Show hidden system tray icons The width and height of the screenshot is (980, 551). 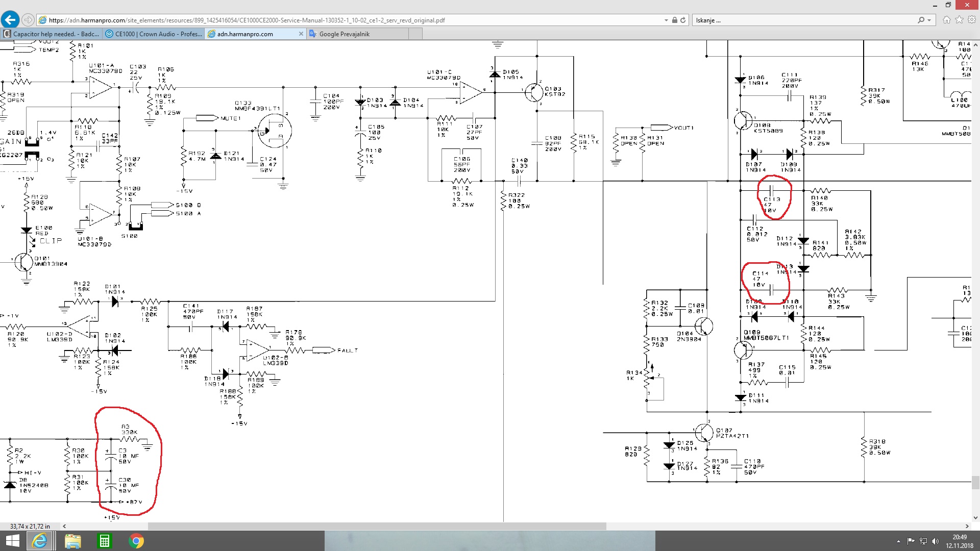[x=898, y=541]
